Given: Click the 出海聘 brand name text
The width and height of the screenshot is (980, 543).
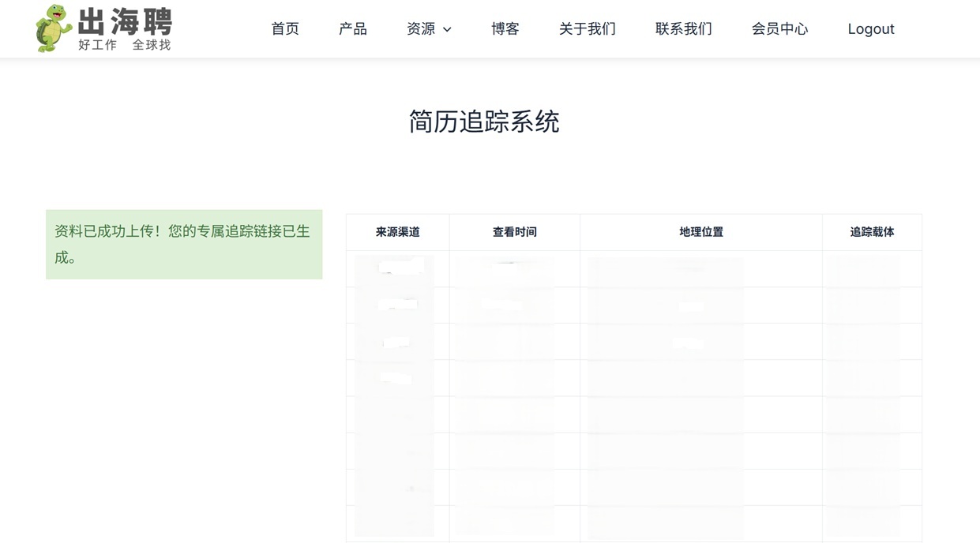Looking at the screenshot, I should pos(125,22).
